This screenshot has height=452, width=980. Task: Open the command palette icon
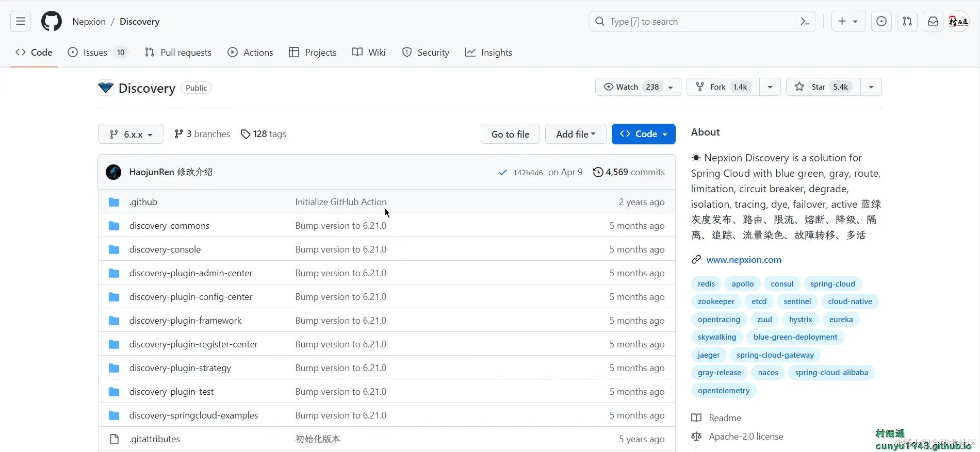coord(805,21)
